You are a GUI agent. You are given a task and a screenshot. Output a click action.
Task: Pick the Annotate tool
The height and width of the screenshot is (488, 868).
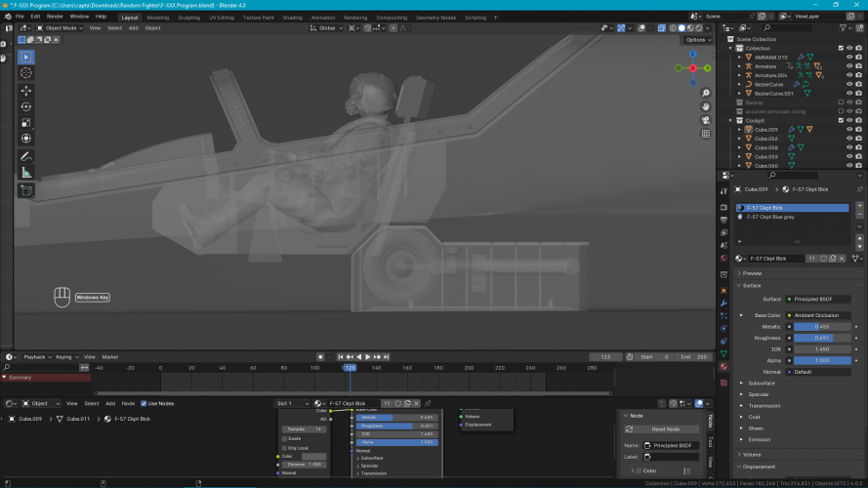tap(26, 156)
